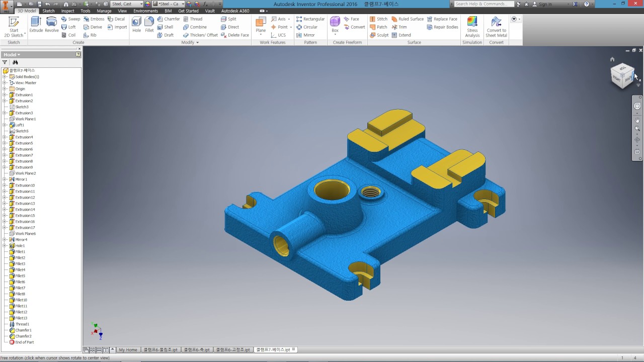Open Stress Analysis simulation
This screenshot has height=362, width=644.
(472, 27)
